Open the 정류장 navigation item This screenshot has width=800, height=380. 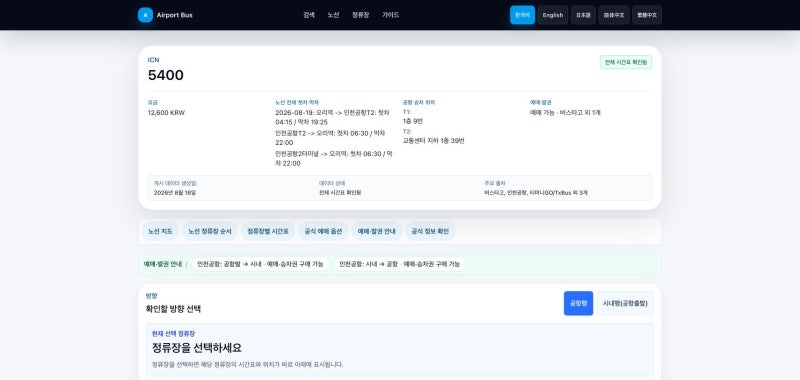(360, 15)
